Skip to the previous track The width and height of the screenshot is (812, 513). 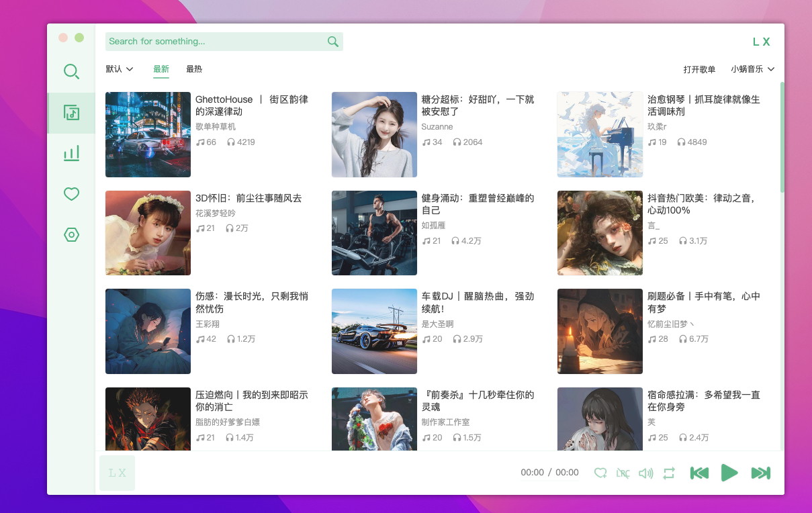[x=699, y=473]
